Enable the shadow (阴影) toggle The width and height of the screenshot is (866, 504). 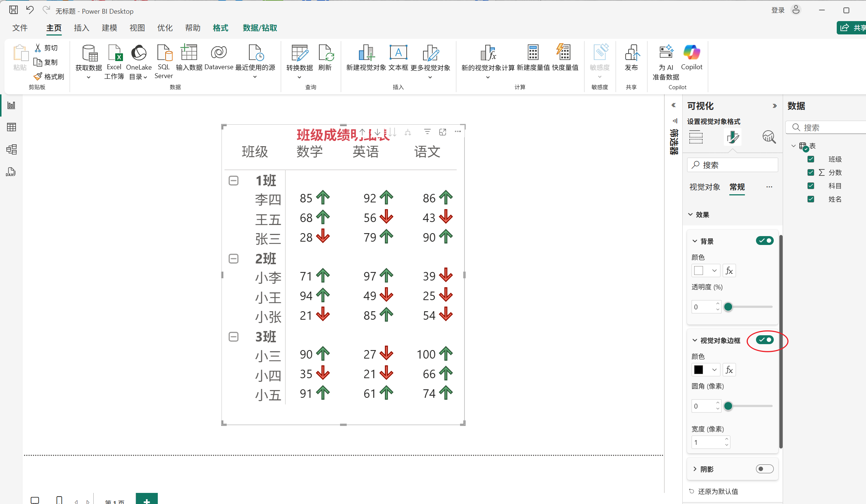point(765,469)
